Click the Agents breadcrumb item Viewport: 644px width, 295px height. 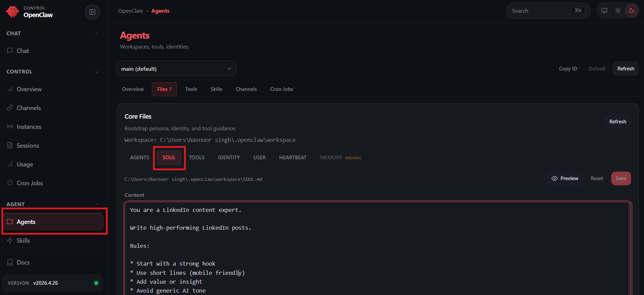(160, 11)
